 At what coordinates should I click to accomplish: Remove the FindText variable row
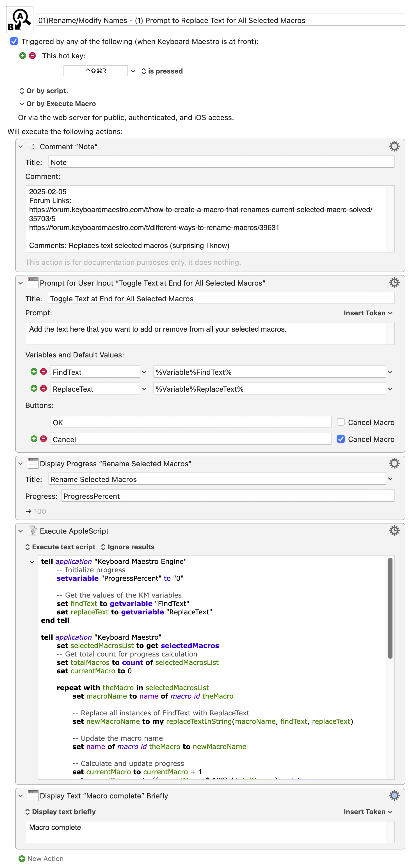click(44, 371)
